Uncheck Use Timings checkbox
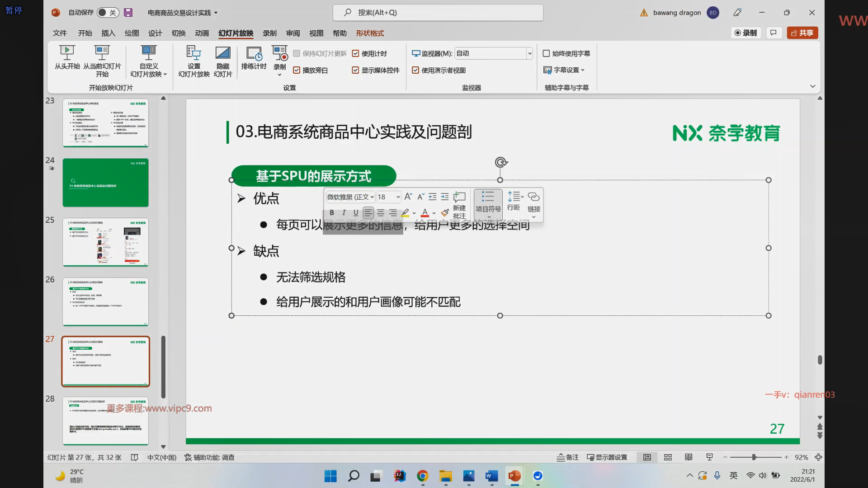The width and height of the screenshot is (868, 488). [x=356, y=54]
